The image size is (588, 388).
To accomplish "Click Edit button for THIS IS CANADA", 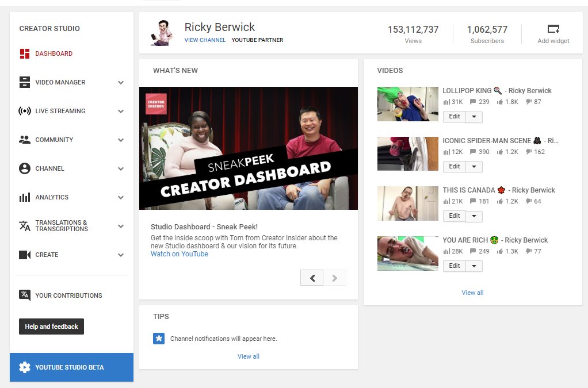I will [455, 216].
